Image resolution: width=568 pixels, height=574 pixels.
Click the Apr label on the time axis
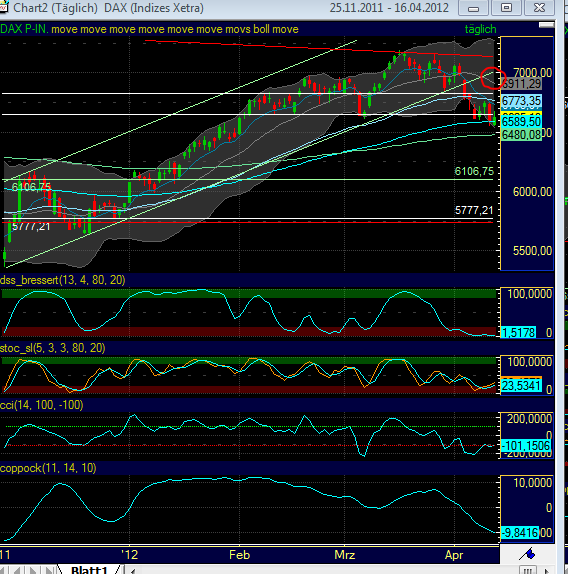click(453, 555)
